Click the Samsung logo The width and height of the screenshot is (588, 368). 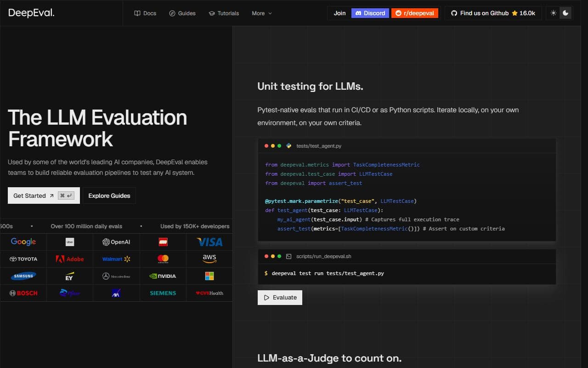23,276
